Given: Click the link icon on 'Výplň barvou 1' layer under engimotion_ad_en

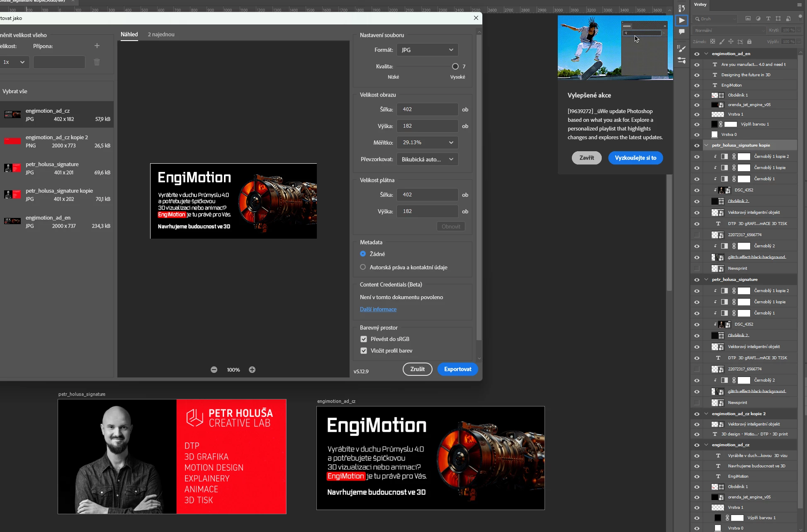Looking at the screenshot, I should [x=721, y=124].
